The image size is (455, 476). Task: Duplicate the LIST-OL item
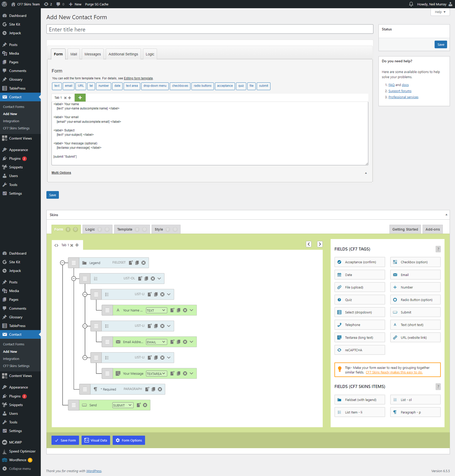tap(146, 279)
